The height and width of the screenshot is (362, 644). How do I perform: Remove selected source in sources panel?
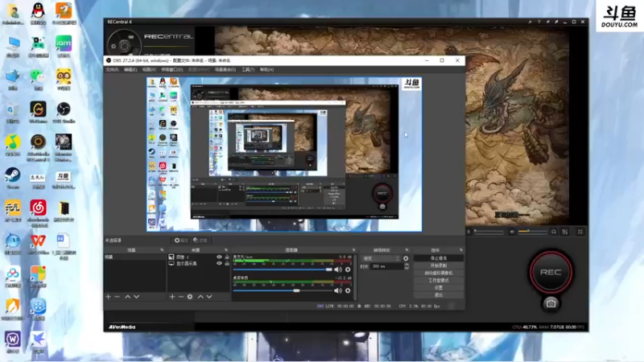(x=180, y=296)
